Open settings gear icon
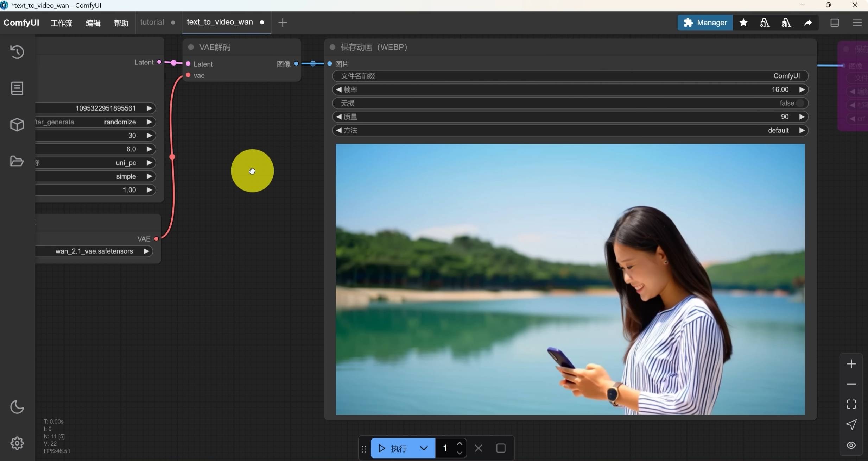 (17, 443)
